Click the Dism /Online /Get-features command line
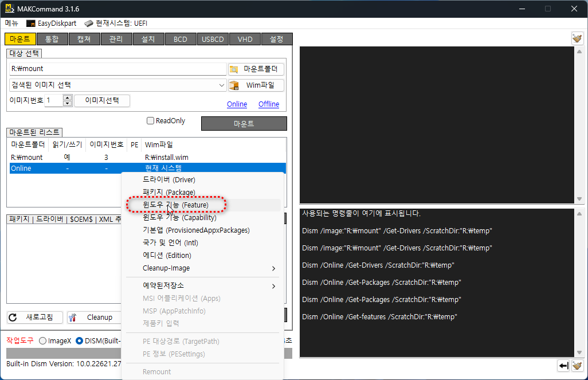588x380 pixels. 379,317
